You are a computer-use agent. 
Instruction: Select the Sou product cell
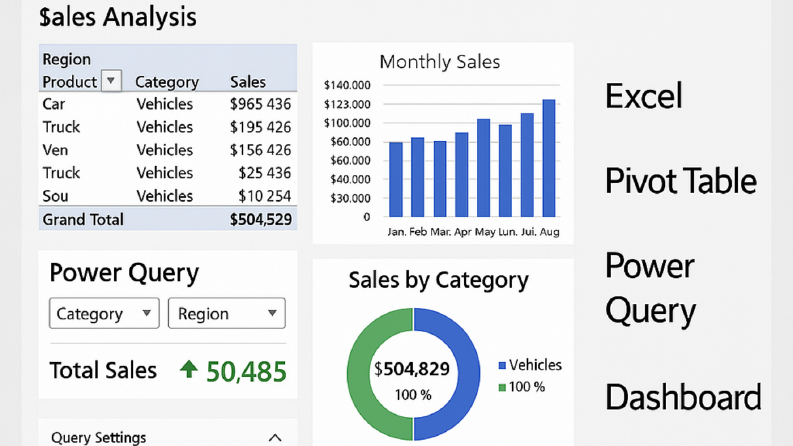point(55,196)
